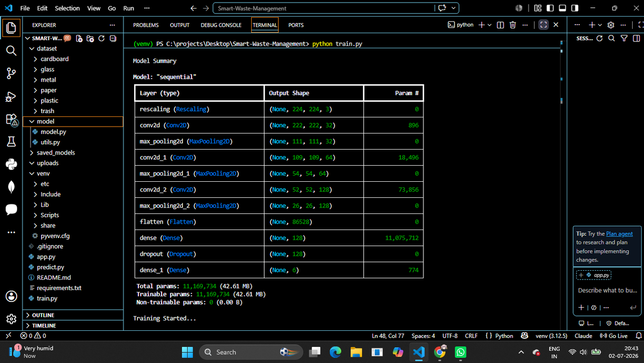Open the Testing flask icon

click(11, 142)
